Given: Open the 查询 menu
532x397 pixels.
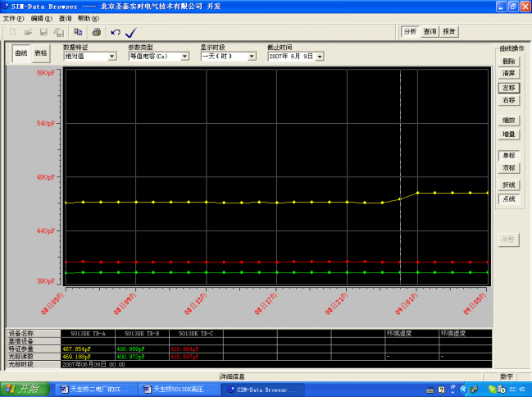Looking at the screenshot, I should (65, 18).
